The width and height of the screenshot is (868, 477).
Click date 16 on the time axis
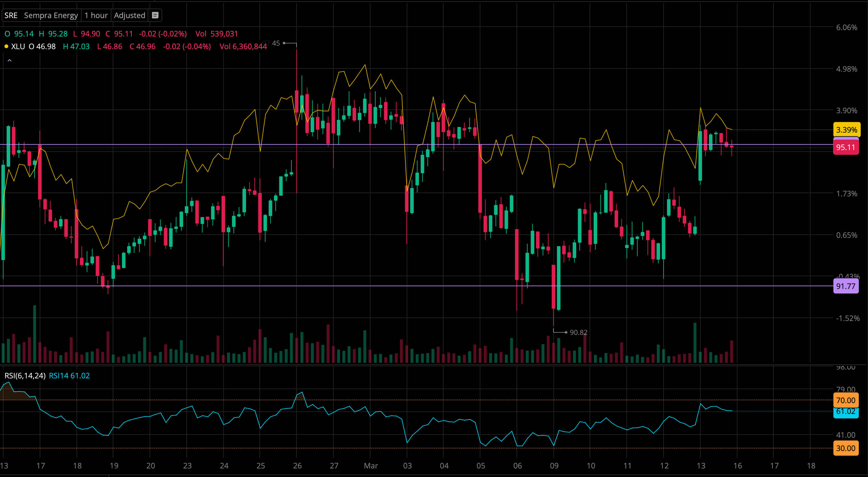click(737, 466)
